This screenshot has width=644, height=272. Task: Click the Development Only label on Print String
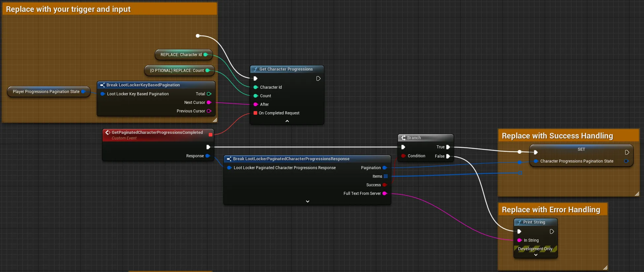535,249
